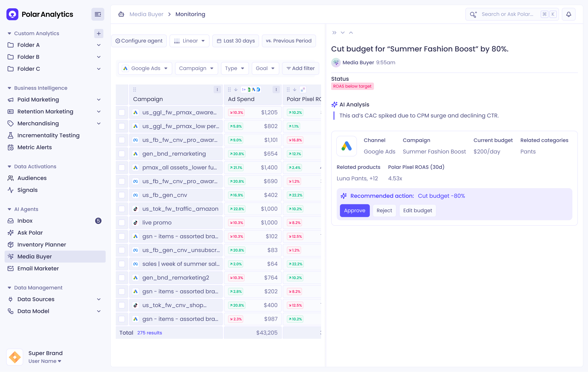Screen dimensions: 588x372
Task: Click the AI Analysis sparkle icon
Action: [x=334, y=104]
